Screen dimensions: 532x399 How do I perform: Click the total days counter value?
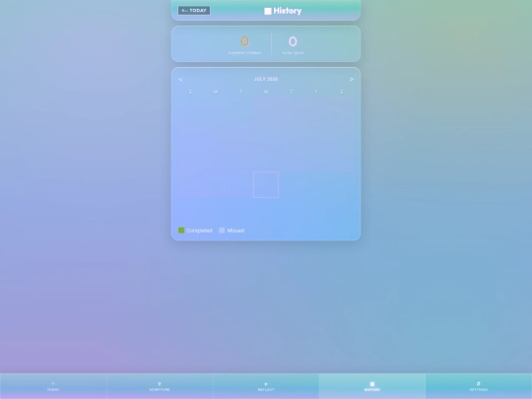click(x=293, y=41)
